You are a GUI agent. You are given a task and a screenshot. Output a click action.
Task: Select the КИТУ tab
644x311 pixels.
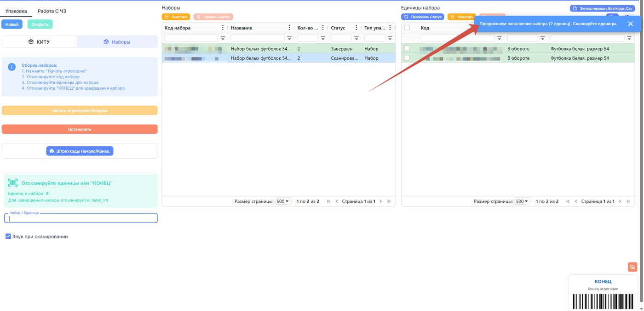point(40,42)
